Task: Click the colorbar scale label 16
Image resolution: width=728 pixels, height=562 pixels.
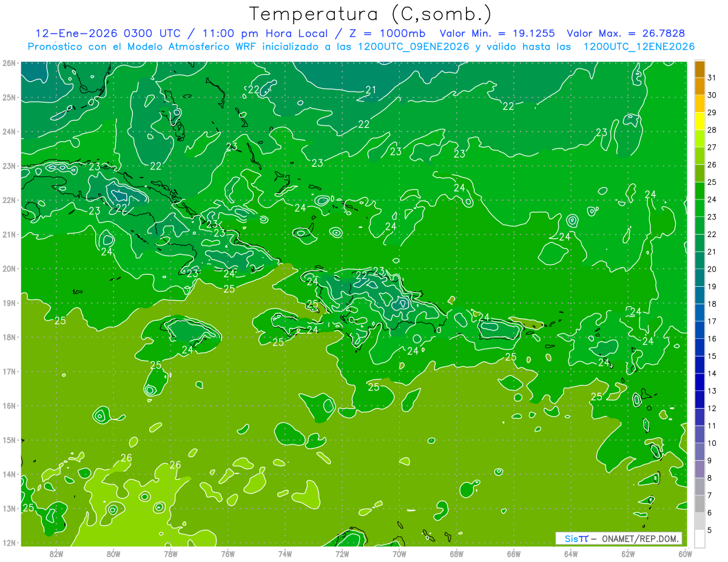Action: [x=712, y=338]
